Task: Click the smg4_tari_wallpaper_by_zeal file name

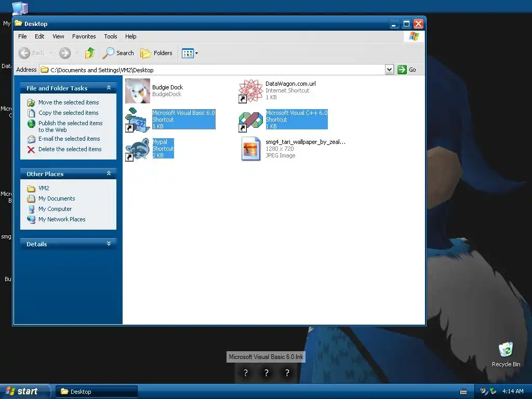Action: [305, 142]
